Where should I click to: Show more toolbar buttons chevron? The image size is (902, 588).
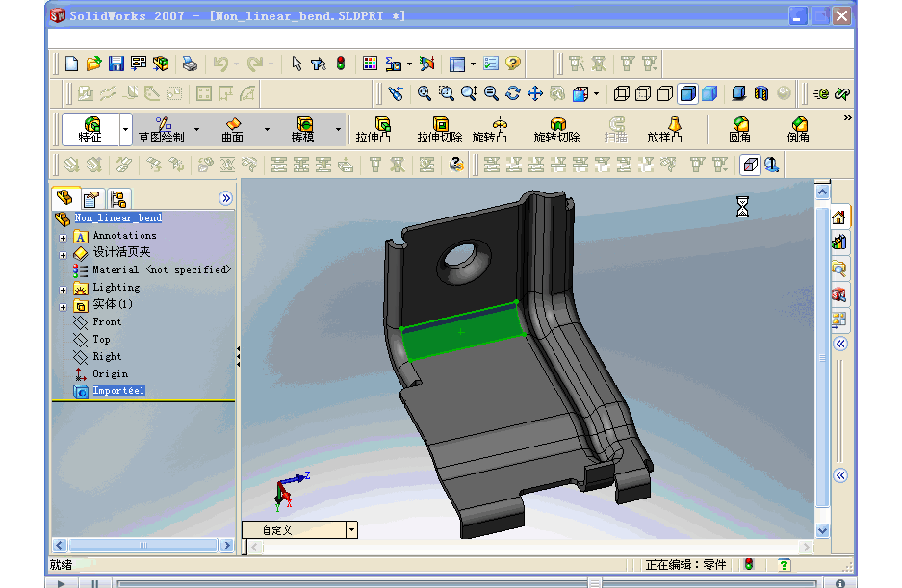coord(847,118)
